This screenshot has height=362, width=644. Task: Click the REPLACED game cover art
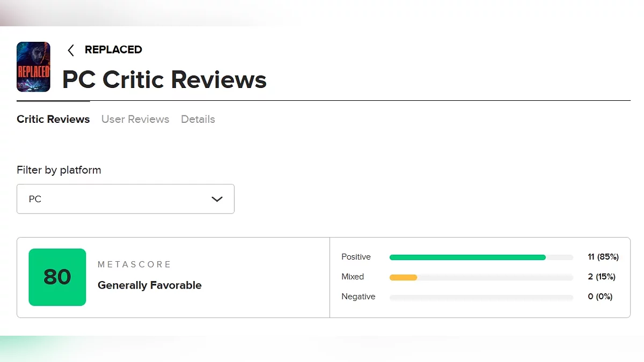[33, 66]
